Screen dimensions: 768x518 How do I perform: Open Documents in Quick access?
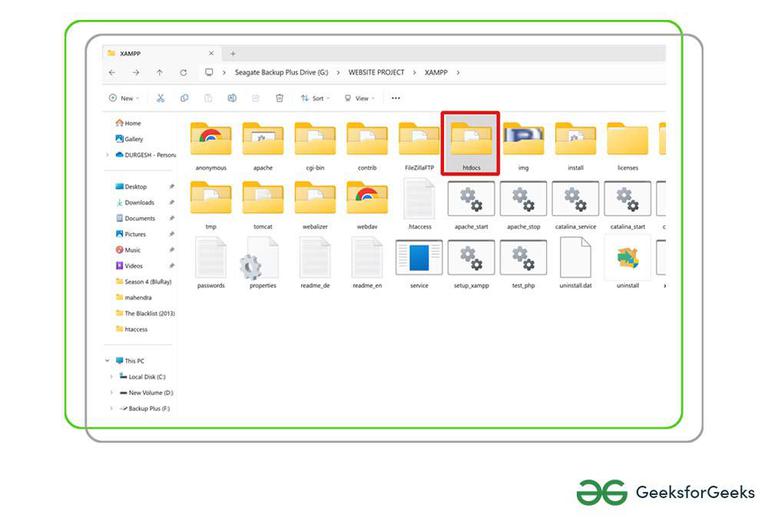[x=136, y=218]
